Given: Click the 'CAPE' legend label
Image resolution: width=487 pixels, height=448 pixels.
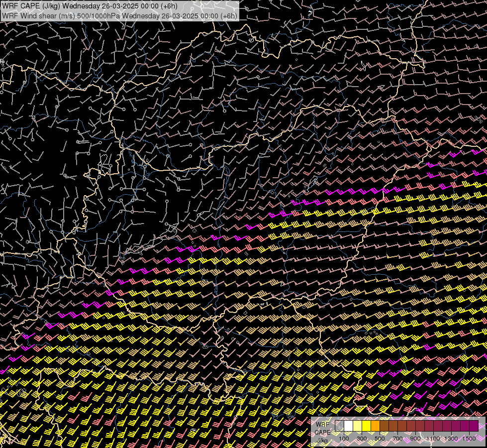Looking at the screenshot, I should [x=323, y=433].
